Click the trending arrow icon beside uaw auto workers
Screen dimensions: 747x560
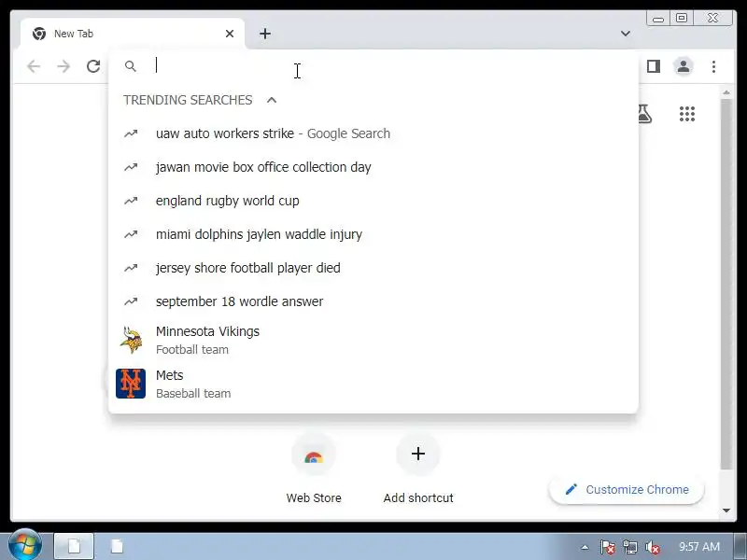(x=131, y=133)
